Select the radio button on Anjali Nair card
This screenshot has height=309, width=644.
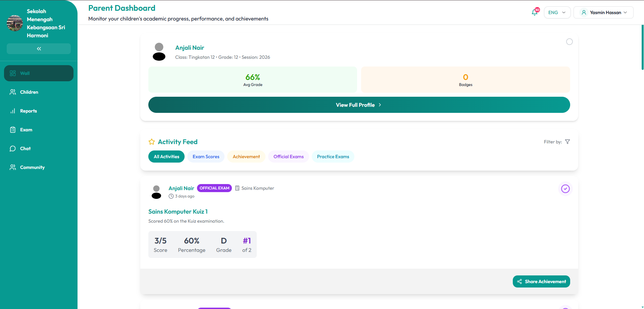(x=569, y=42)
